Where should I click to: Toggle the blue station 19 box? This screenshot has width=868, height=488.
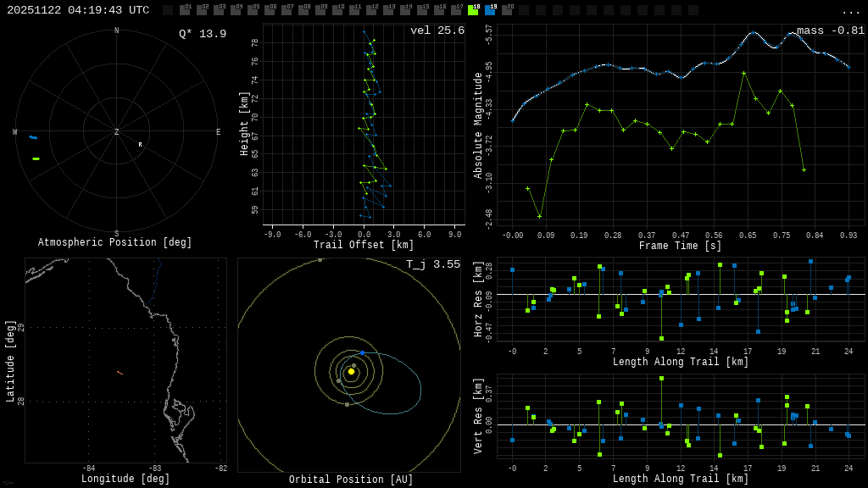(490, 10)
